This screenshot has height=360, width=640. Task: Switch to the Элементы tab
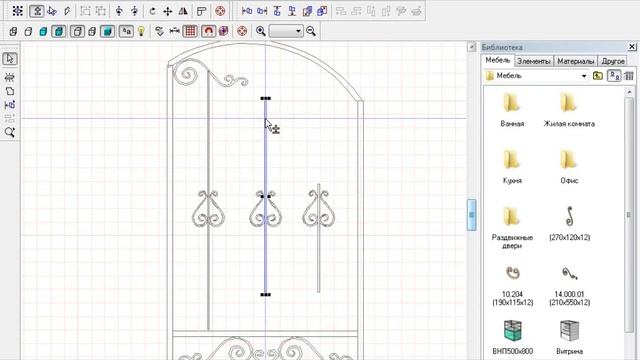[533, 61]
